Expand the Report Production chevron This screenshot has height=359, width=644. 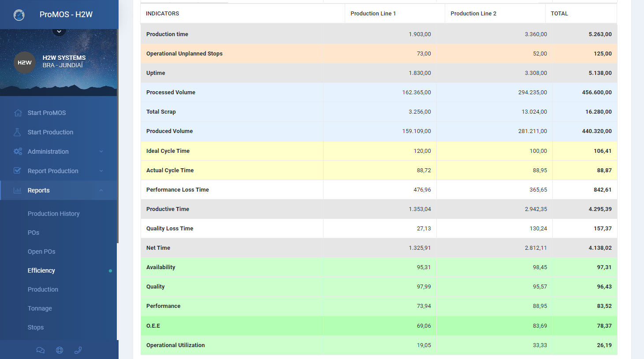(x=101, y=171)
